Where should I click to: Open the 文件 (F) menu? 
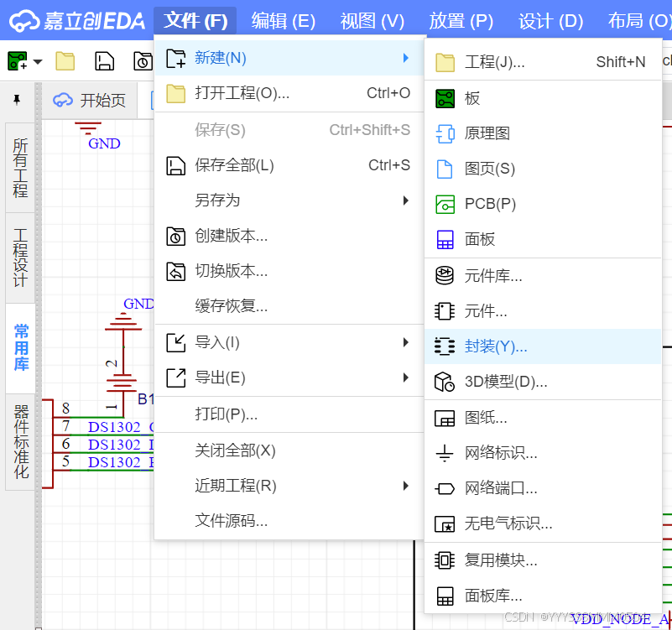pos(195,21)
